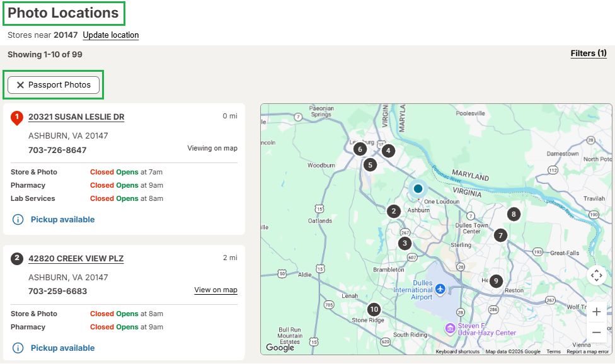The width and height of the screenshot is (615, 364).
Task: Open 20321 Susan Leslie Dr store link
Action: coord(76,117)
